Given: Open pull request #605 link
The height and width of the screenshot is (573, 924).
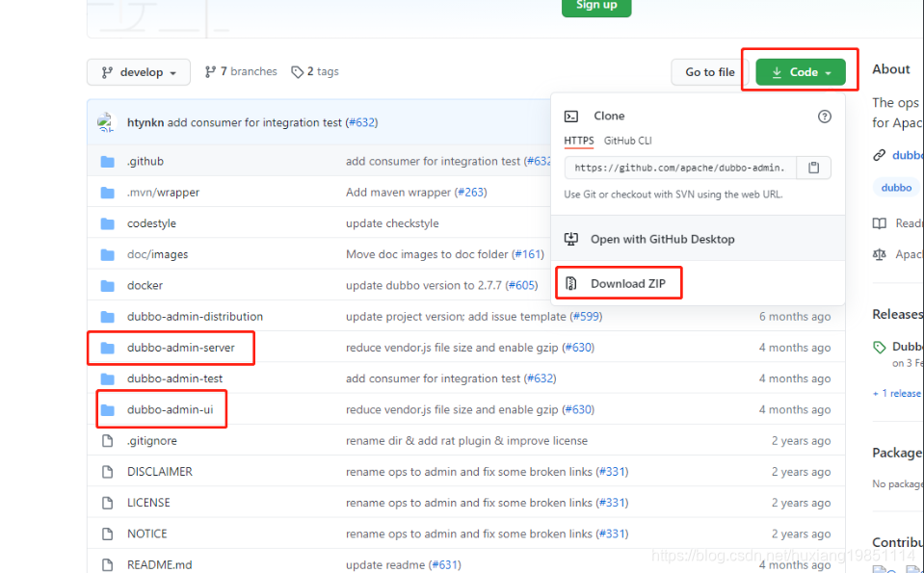Looking at the screenshot, I should (521, 285).
